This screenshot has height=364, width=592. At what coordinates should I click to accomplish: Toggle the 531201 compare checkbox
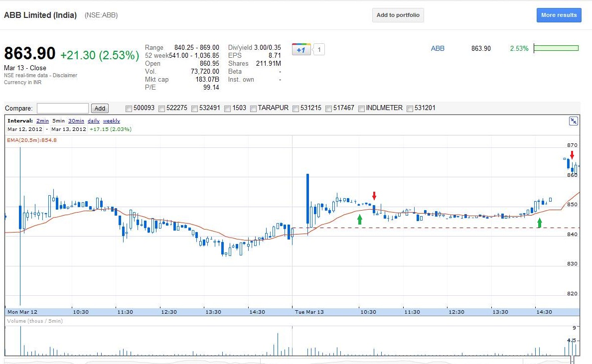(x=410, y=109)
